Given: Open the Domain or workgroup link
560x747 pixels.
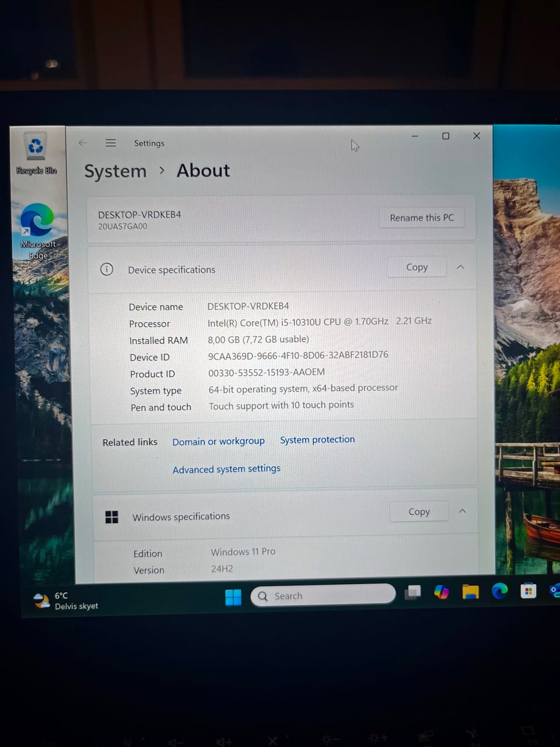Looking at the screenshot, I should [x=218, y=442].
